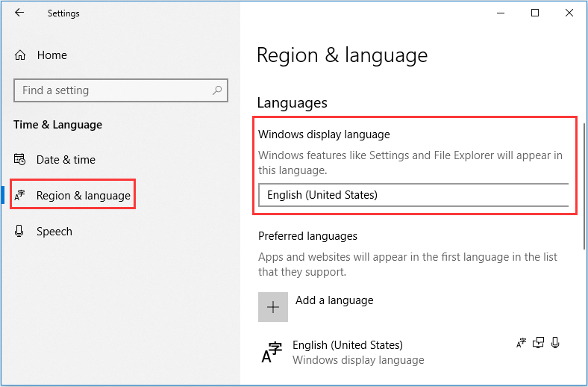
Task: Minimize the Settings window
Action: pyautogui.click(x=501, y=13)
